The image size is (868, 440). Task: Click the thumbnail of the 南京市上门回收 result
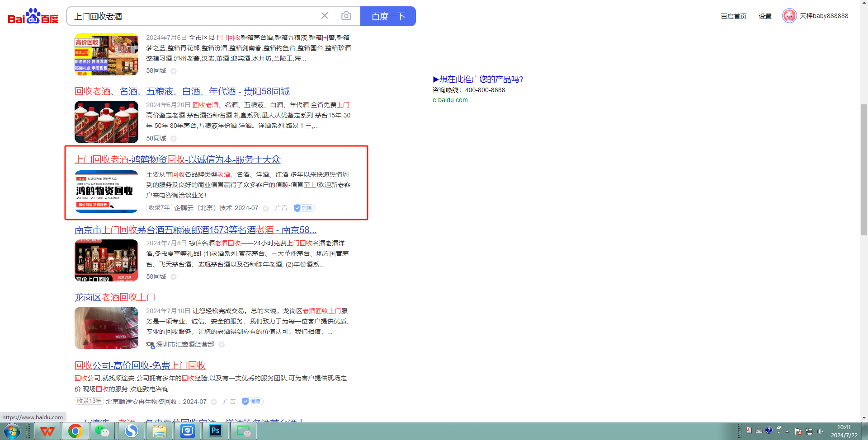107,260
